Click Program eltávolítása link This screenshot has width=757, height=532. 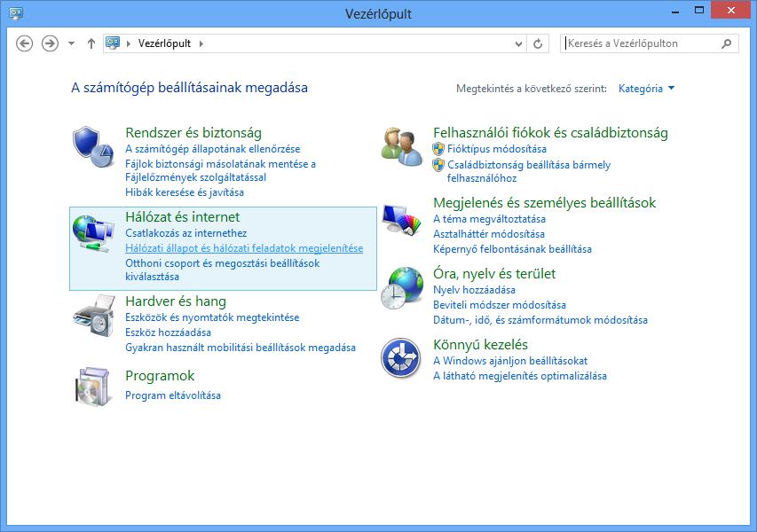coord(173,395)
